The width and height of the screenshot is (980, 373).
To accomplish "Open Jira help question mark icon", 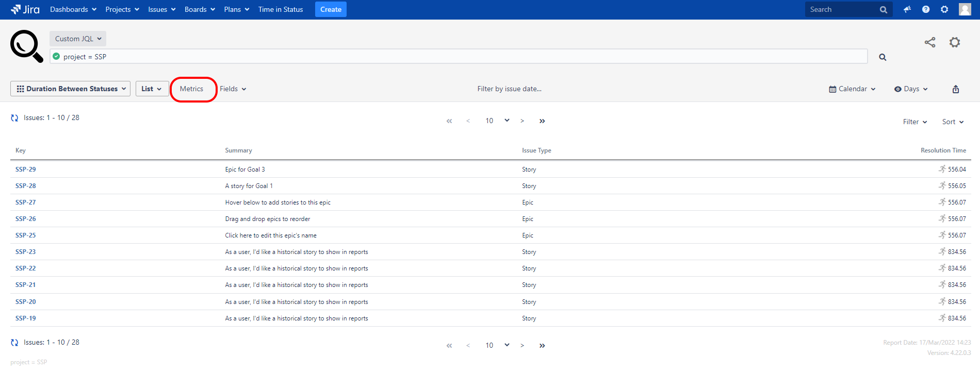I will point(926,9).
